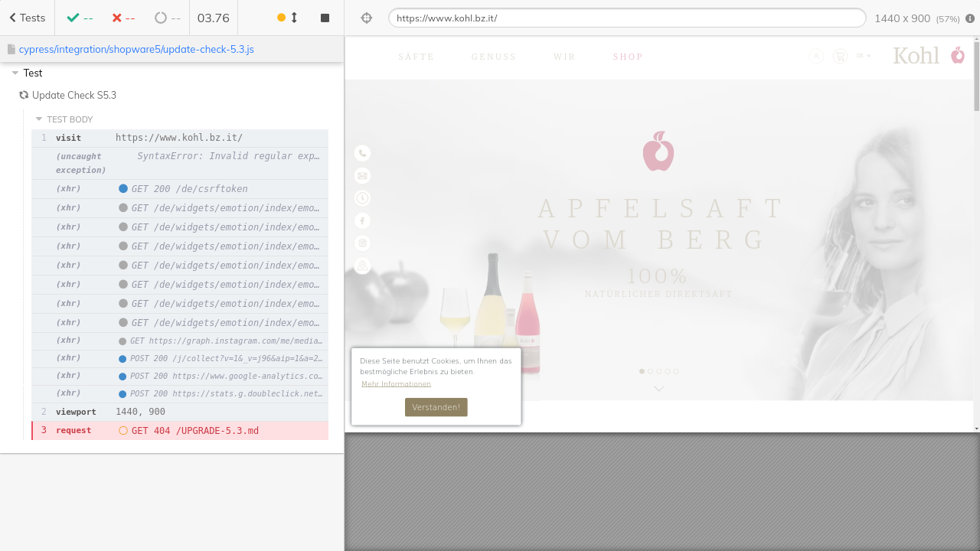Open the DE language dropdown

864,56
